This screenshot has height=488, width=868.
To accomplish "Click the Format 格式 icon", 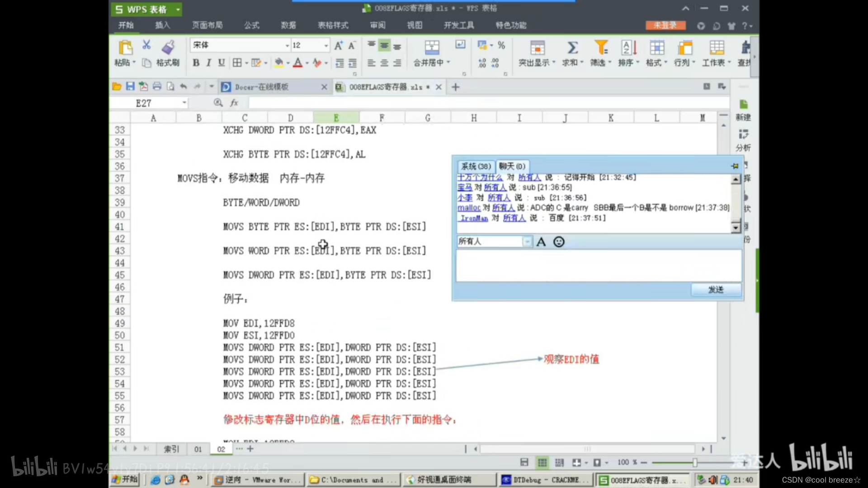I will 656,47.
